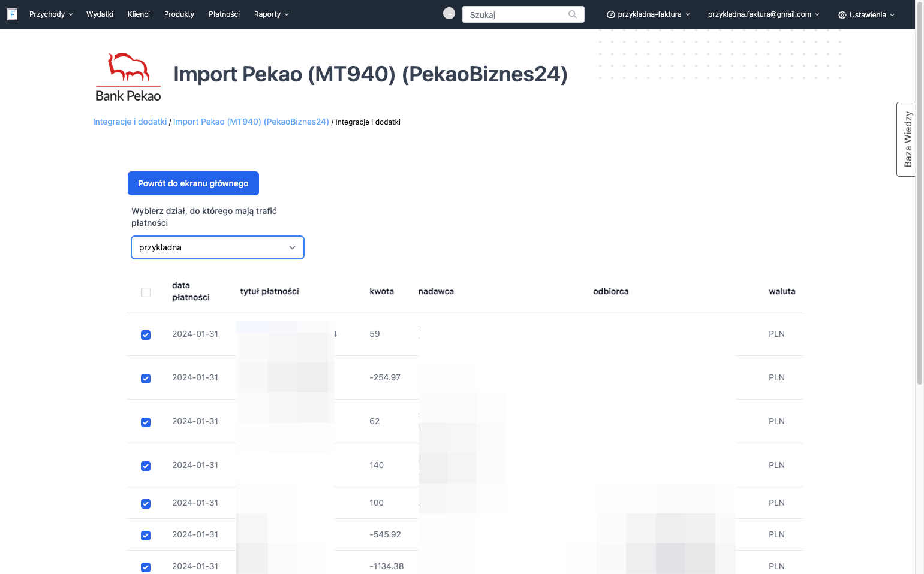Click the date in the -545.92 row
This screenshot has height=574, width=924.
click(195, 534)
